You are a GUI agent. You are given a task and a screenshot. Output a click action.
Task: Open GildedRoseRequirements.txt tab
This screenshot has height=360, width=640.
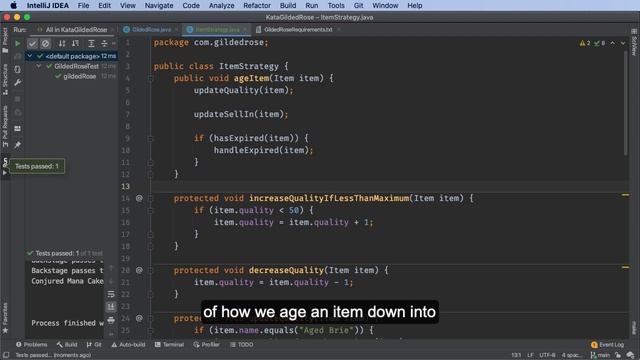click(297, 29)
